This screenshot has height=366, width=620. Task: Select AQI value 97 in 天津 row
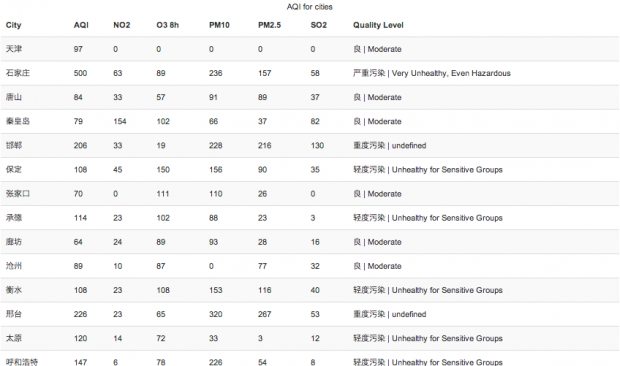(x=78, y=49)
